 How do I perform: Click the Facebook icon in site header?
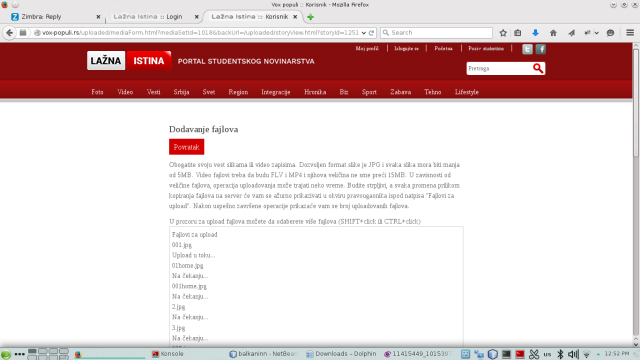(x=541, y=49)
